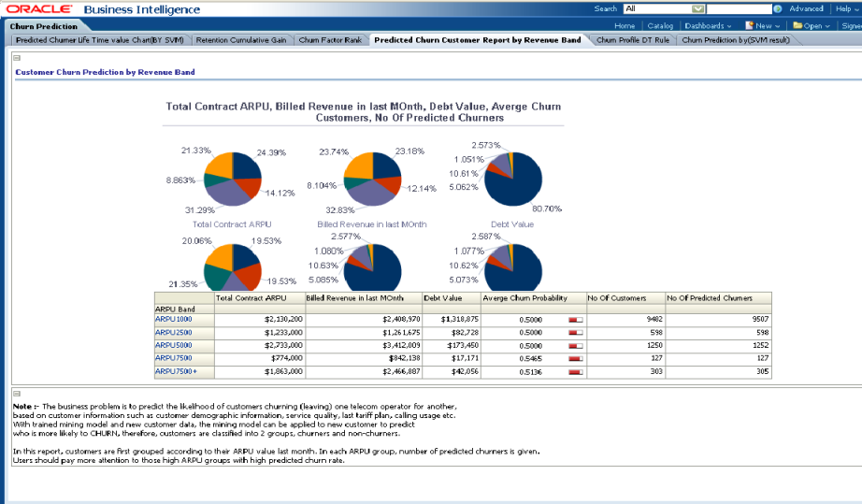Drill into ARPU2500 band link
Screen dimensions: 862x504
tap(173, 333)
